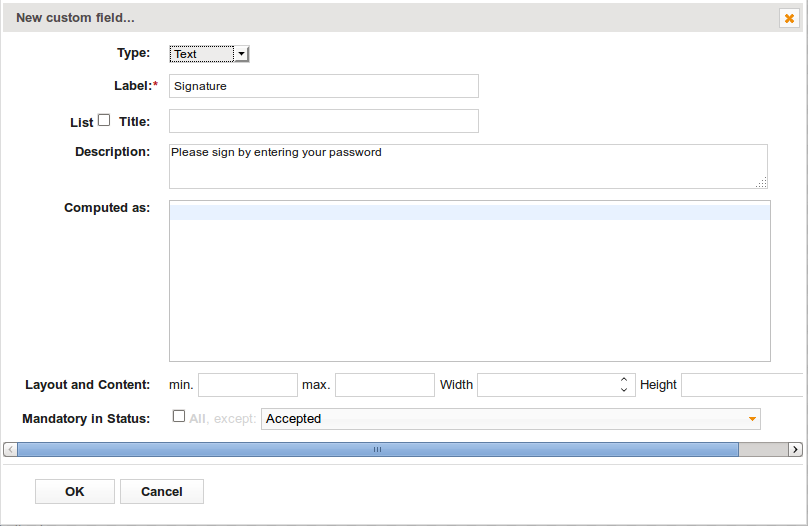
Task: Click the Height input field
Action: click(x=742, y=385)
